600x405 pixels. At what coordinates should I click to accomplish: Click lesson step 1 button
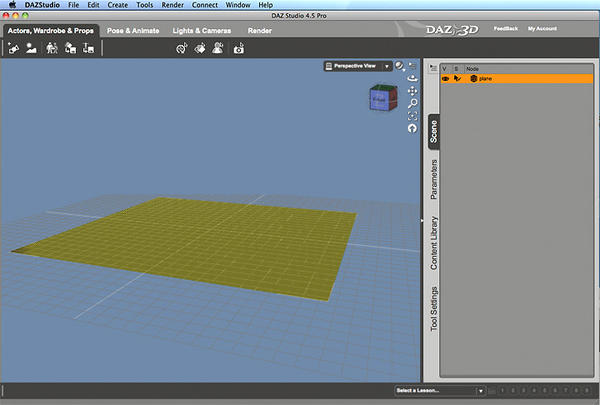click(502, 391)
